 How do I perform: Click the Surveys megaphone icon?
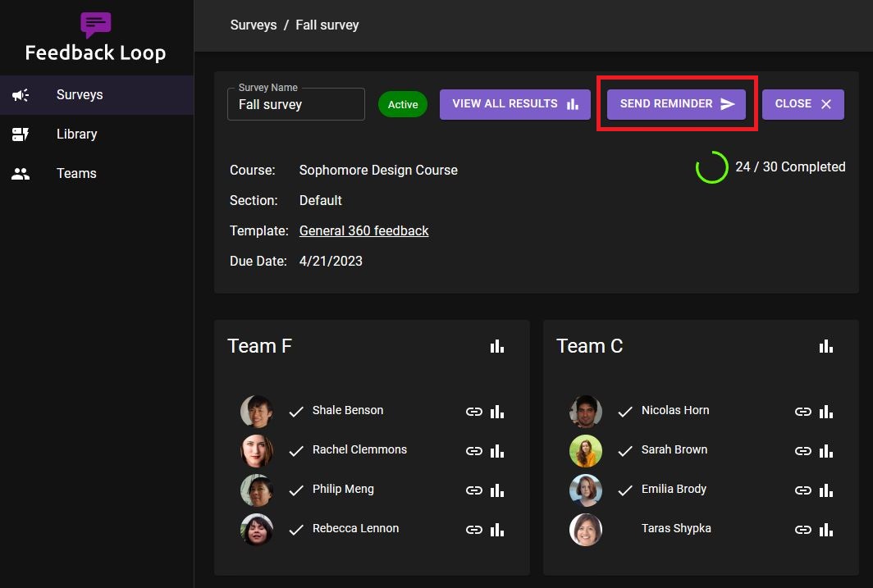[21, 95]
